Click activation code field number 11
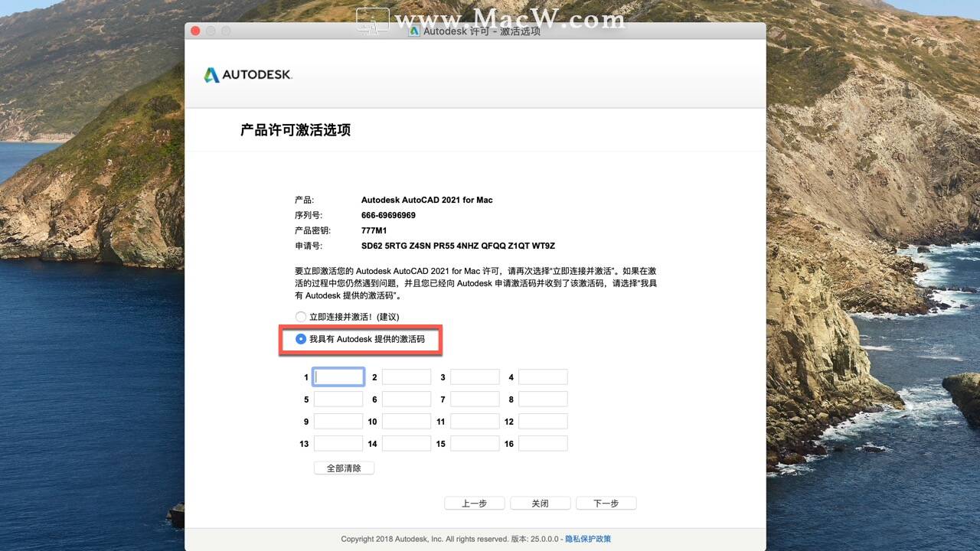The width and height of the screenshot is (980, 551). pos(475,421)
